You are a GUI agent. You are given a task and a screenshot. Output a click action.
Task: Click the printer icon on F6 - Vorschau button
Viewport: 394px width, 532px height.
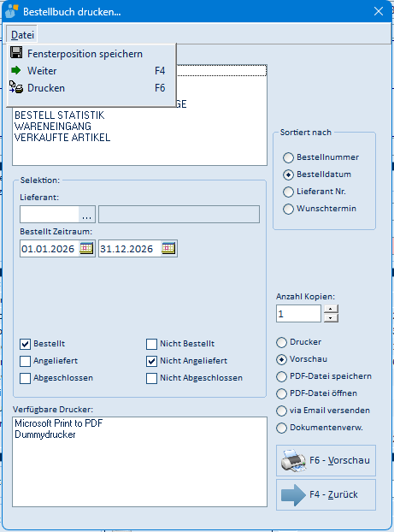(294, 461)
